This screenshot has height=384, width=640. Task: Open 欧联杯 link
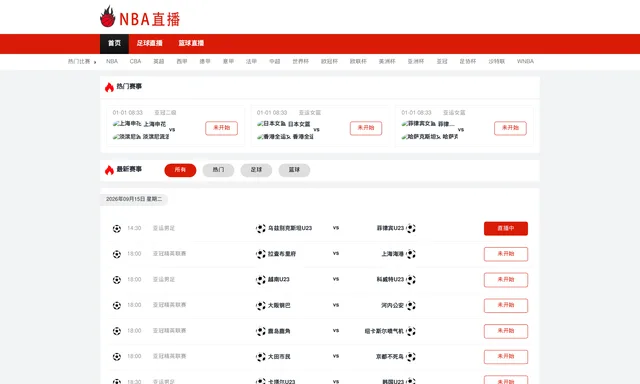(358, 62)
